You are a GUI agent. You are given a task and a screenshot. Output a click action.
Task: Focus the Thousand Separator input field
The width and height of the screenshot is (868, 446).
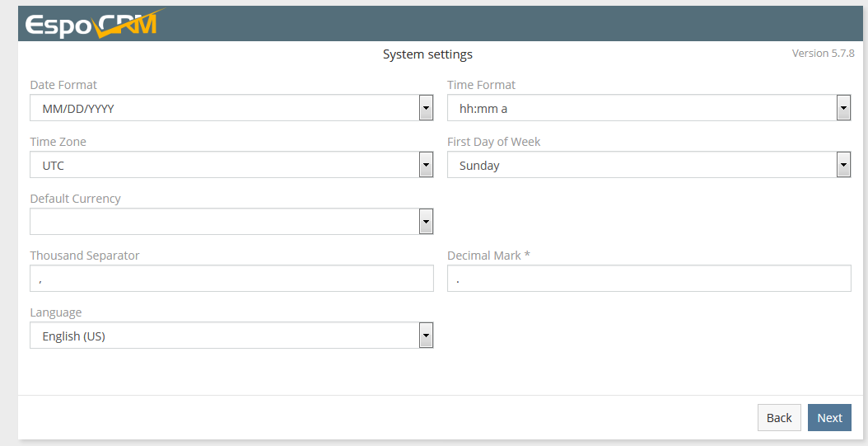click(x=231, y=278)
